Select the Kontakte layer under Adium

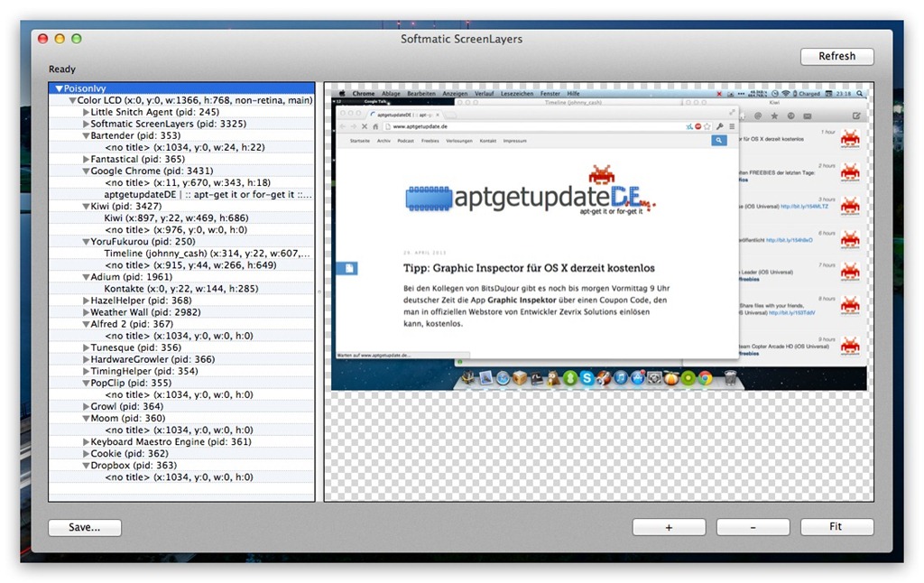pos(180,289)
